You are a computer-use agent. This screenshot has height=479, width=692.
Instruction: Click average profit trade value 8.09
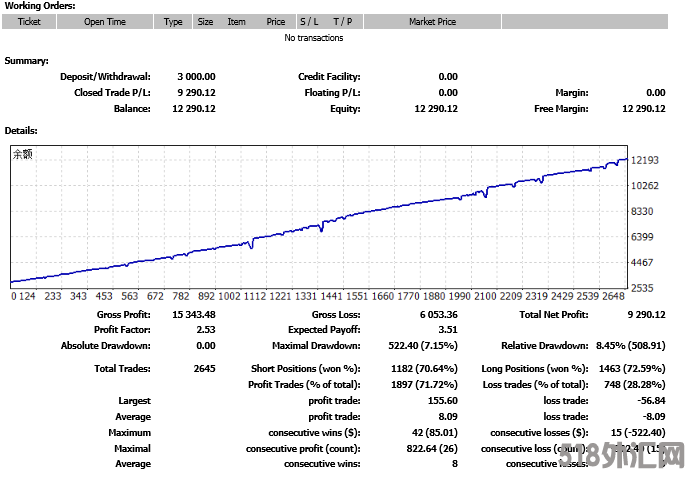tap(448, 417)
